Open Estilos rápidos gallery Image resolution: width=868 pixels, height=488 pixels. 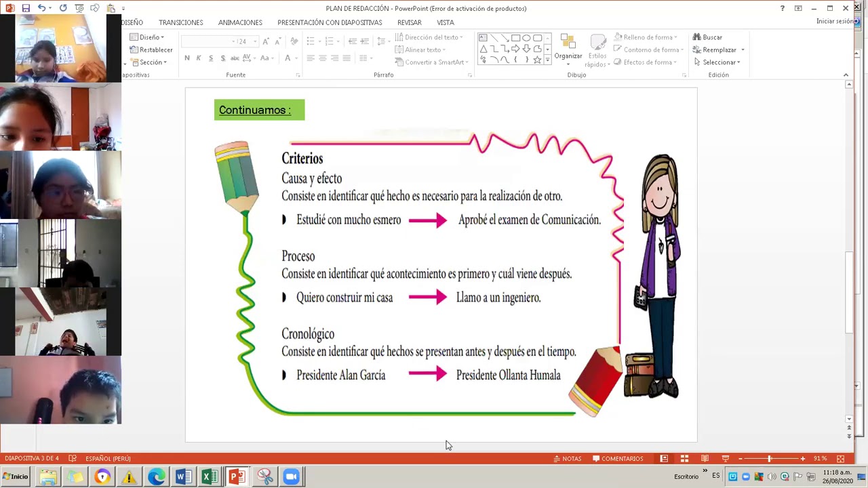point(597,51)
